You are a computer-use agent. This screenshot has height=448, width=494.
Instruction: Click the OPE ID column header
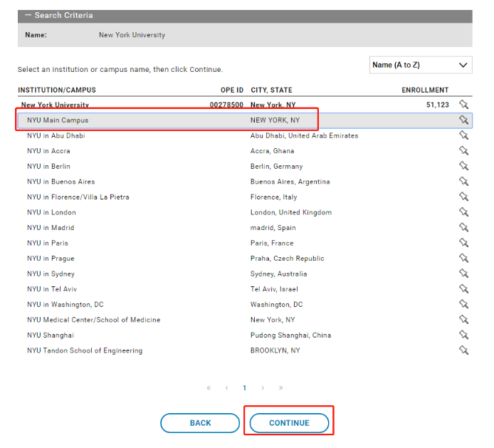pyautogui.click(x=232, y=90)
